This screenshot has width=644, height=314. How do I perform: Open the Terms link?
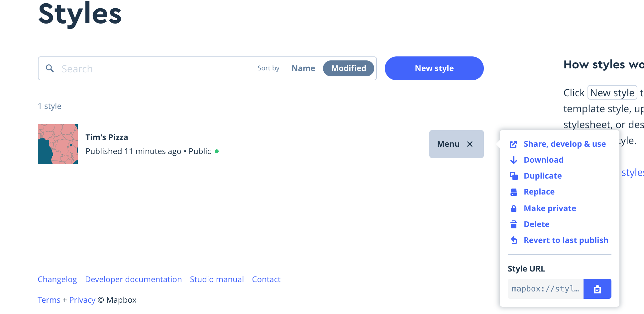[x=49, y=300]
